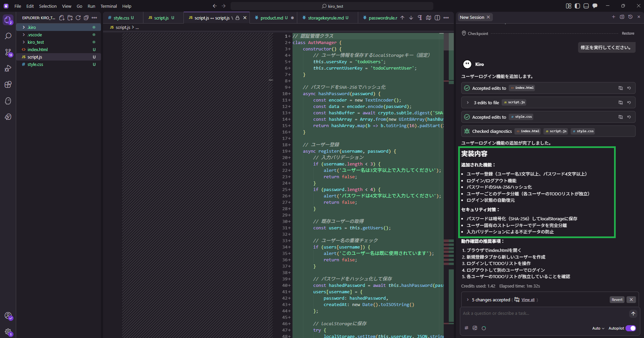Screen dimensions: 644x338
Task: Switch to the product.md tab
Action: click(x=271, y=18)
